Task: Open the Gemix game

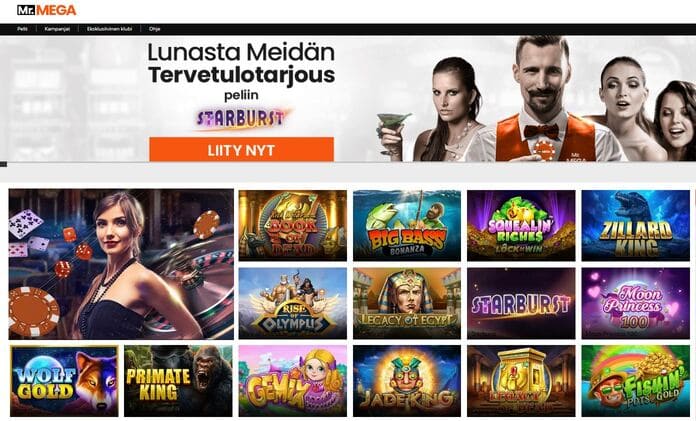Action: [x=293, y=381]
